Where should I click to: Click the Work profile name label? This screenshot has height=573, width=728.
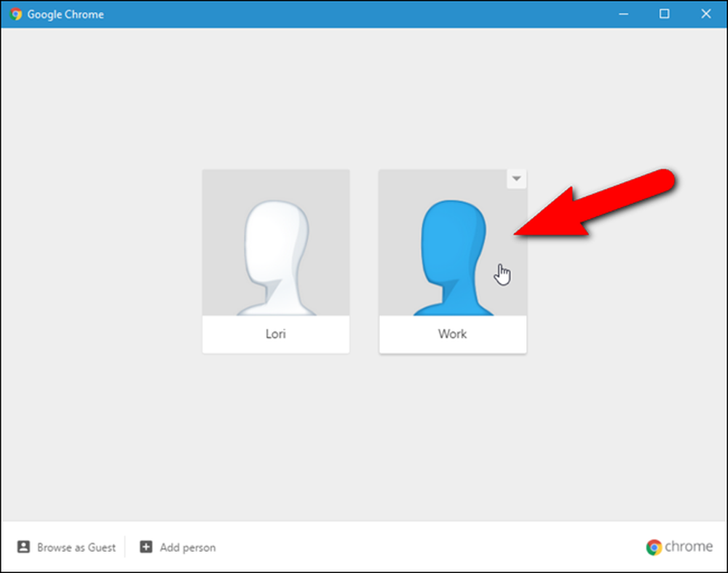point(453,334)
